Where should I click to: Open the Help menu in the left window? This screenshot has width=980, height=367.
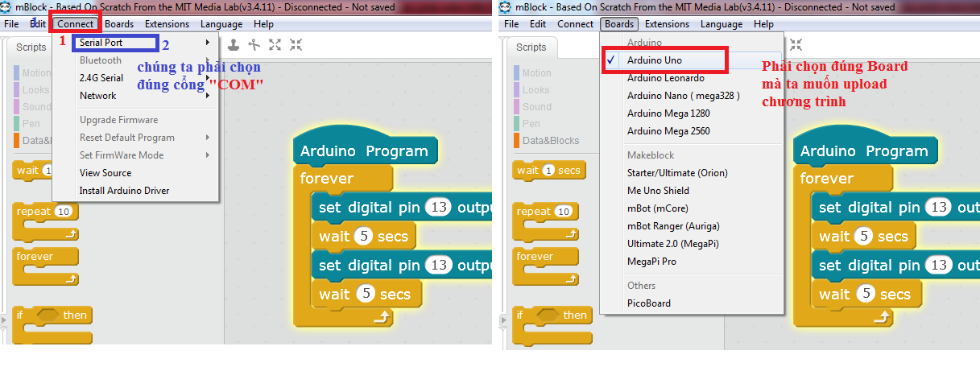pyautogui.click(x=263, y=24)
